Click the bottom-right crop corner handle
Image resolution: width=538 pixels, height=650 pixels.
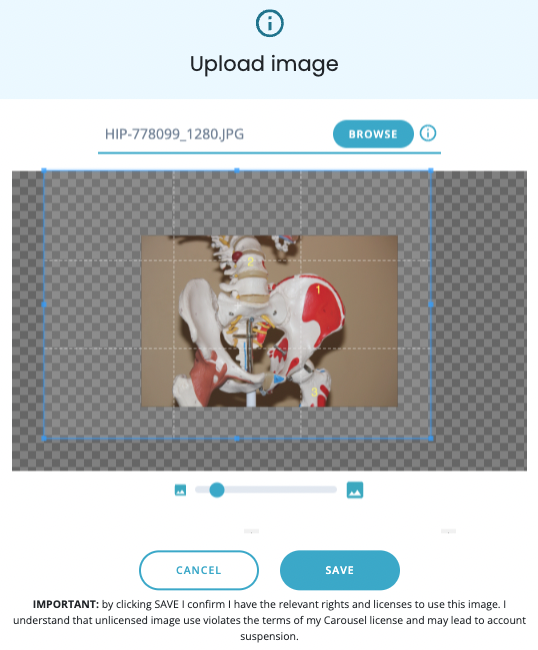[431, 438]
